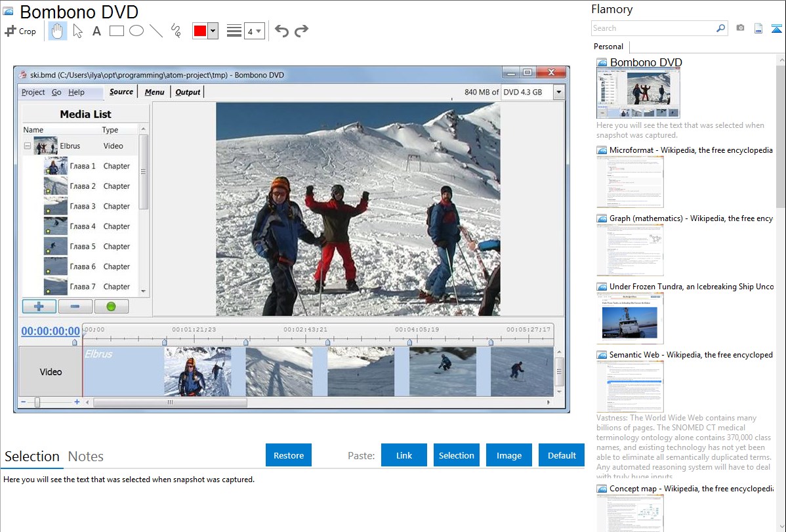This screenshot has width=786, height=532.
Task: Select the Crop tool
Action: pos(20,31)
